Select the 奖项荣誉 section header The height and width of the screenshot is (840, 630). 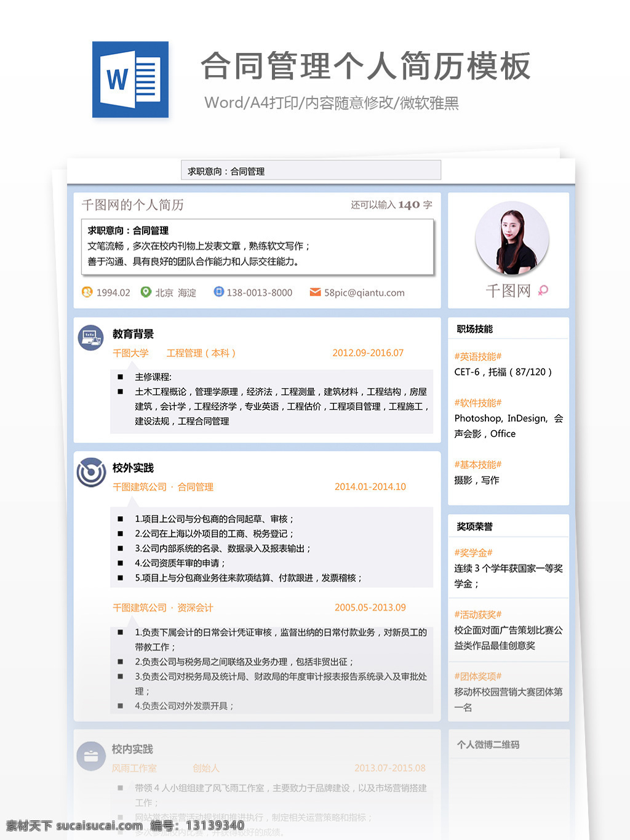pyautogui.click(x=475, y=527)
